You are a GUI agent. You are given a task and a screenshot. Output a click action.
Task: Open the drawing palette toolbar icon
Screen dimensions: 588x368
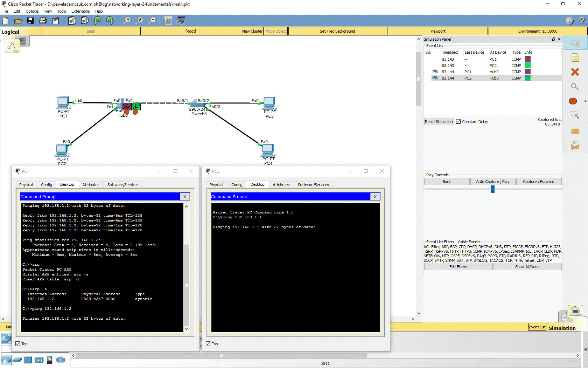(168, 21)
